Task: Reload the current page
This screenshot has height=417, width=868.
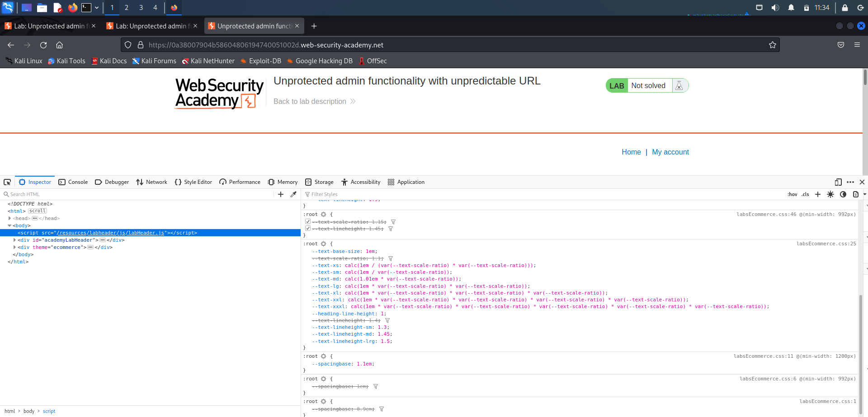Action: point(43,45)
